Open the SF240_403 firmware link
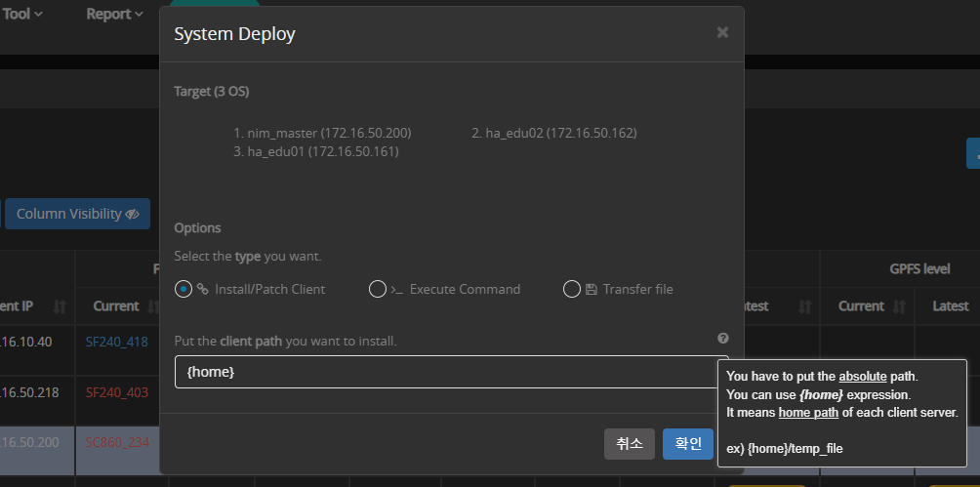980x487 pixels. 116,391
